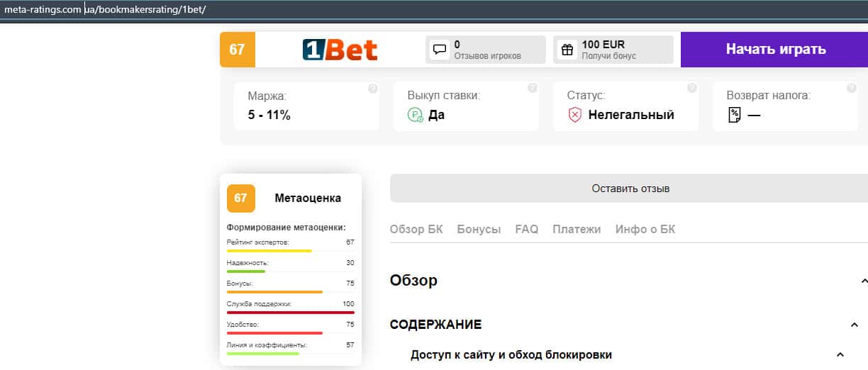Click the red Служба поддержки rating bar
This screenshot has width=868, height=370.
290,312
